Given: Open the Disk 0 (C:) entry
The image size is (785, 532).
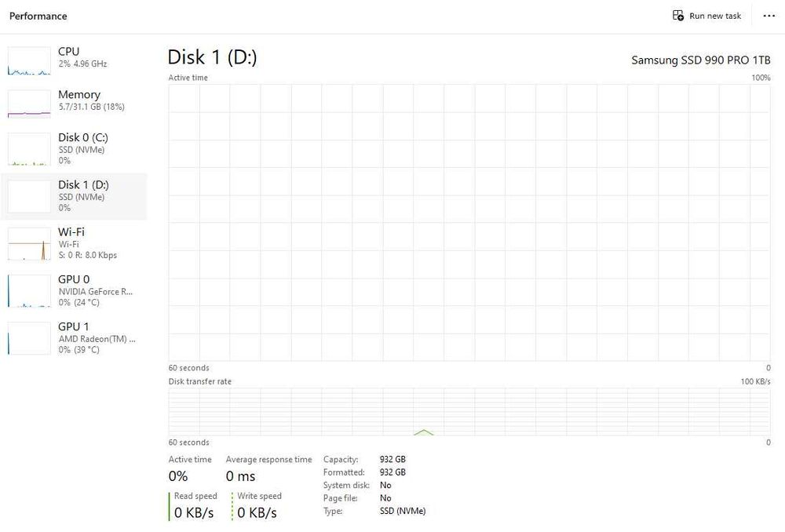Looking at the screenshot, I should [x=74, y=148].
